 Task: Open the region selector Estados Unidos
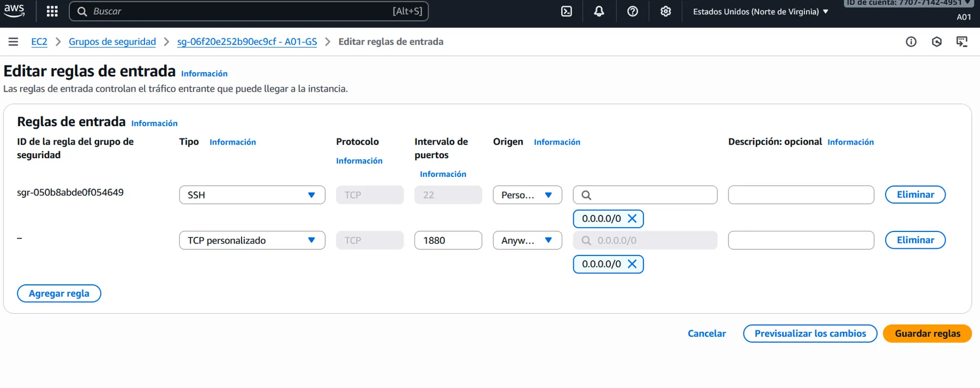[x=760, y=11]
